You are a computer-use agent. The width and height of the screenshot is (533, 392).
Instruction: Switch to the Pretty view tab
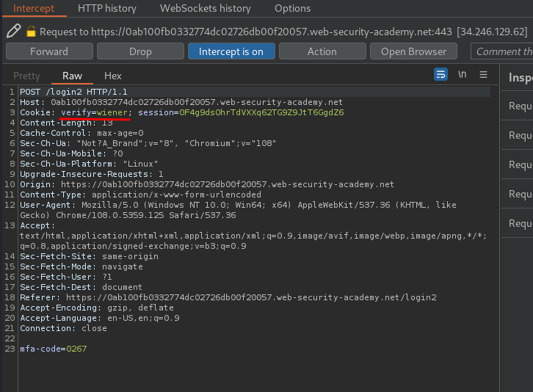tap(26, 76)
